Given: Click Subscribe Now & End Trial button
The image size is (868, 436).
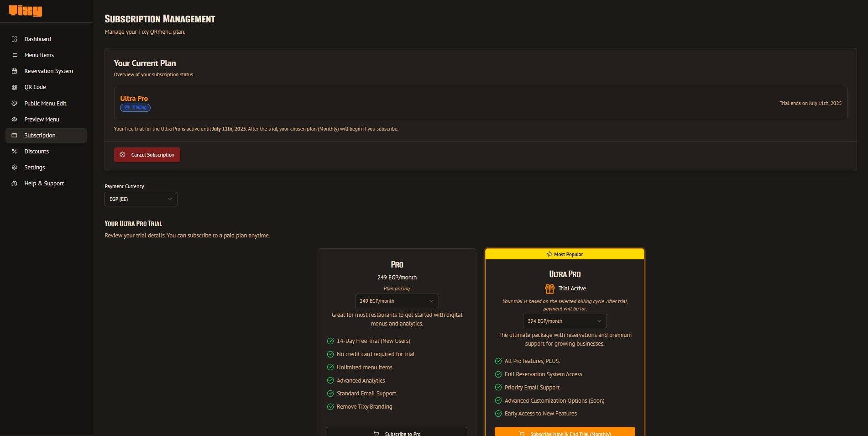Looking at the screenshot, I should (x=565, y=432).
